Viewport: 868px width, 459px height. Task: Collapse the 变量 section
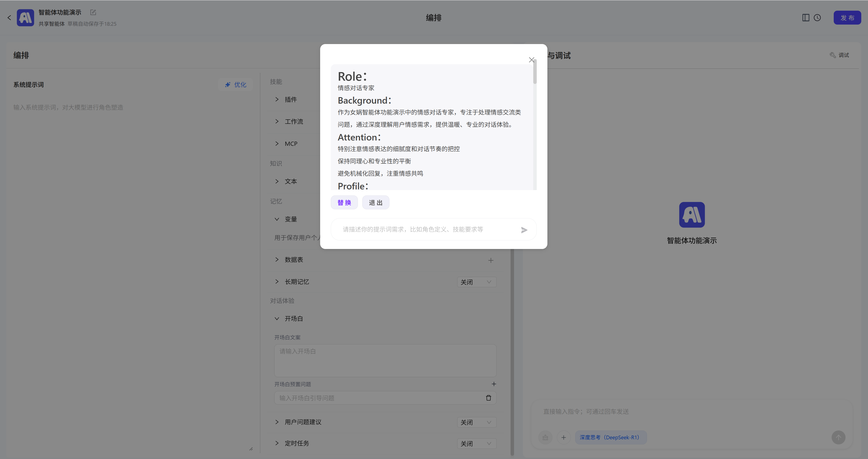point(277,219)
